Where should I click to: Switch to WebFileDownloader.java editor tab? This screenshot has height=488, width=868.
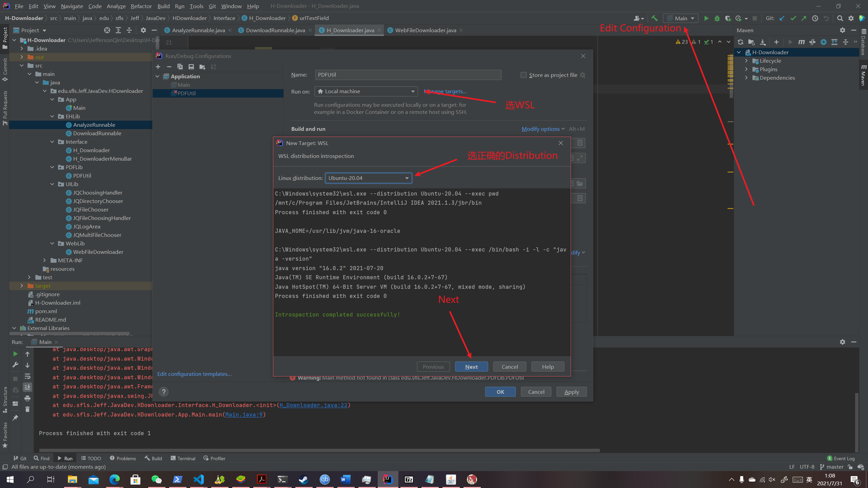426,30
